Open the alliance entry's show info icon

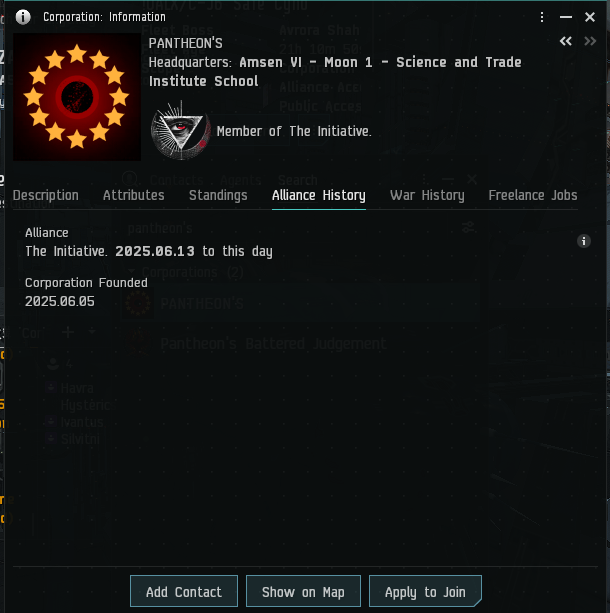pos(584,241)
